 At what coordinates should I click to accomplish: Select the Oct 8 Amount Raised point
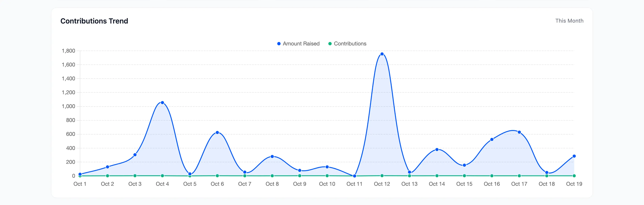point(272,156)
